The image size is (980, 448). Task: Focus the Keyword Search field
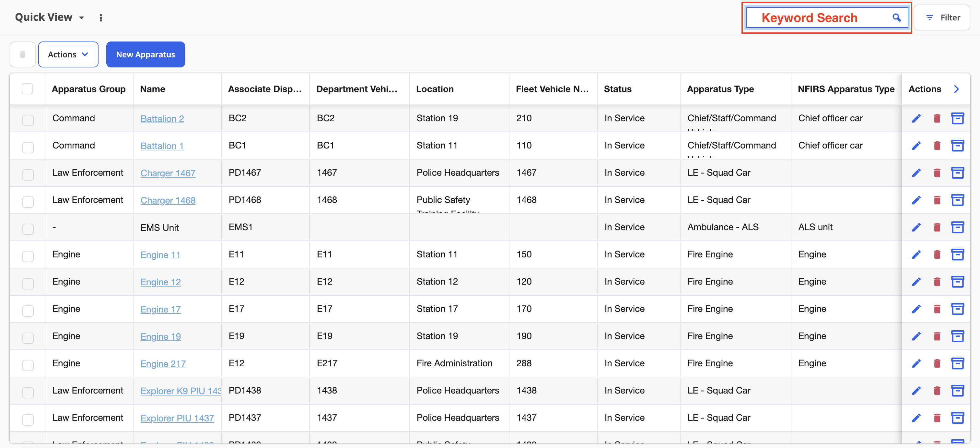coord(827,18)
